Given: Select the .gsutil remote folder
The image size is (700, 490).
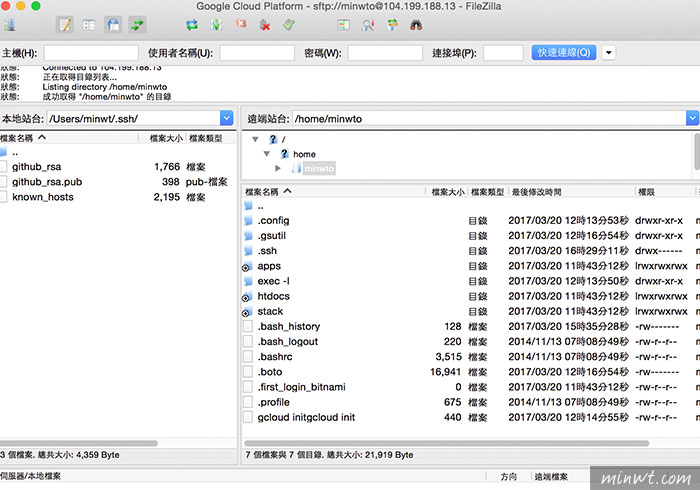Looking at the screenshot, I should [471, 236].
